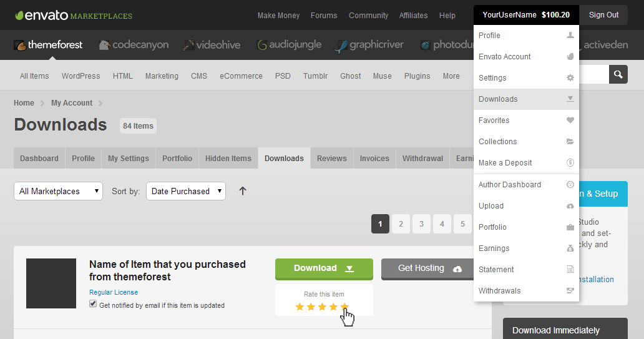Click the Envato Marketplaces logo
644x339 pixels.
74,16
